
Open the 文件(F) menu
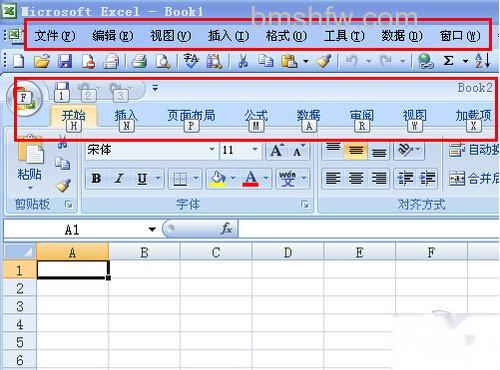[55, 35]
